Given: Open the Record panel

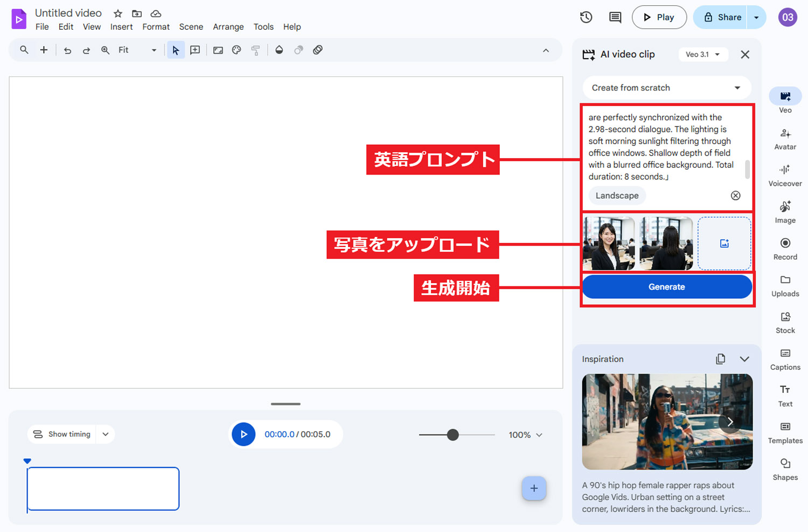Looking at the screenshot, I should tap(785, 248).
